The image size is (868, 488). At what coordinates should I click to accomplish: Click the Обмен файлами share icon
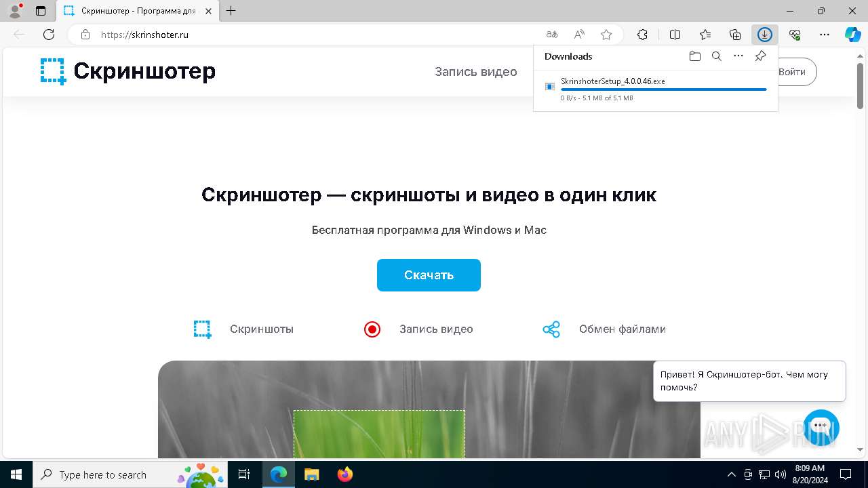[x=551, y=329]
